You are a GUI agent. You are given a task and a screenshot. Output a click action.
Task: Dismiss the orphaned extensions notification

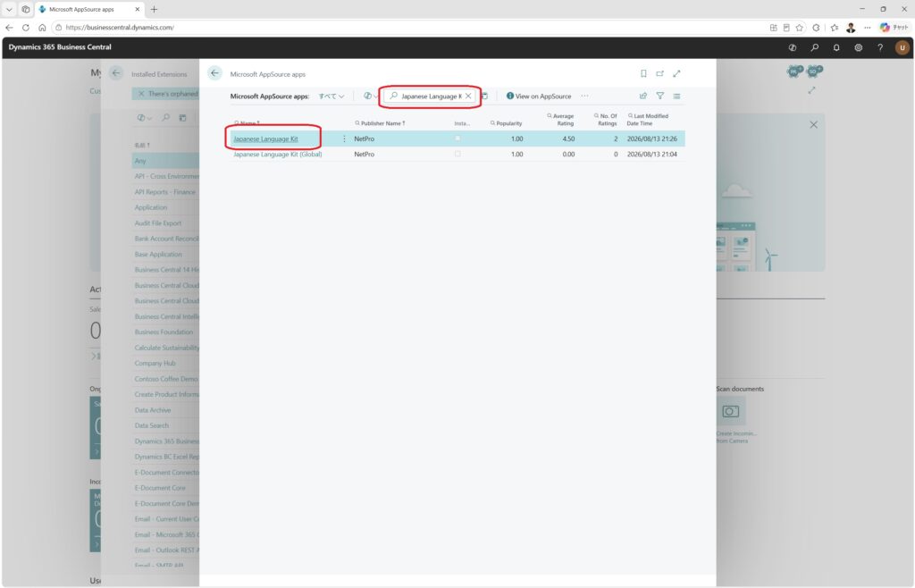pos(140,93)
